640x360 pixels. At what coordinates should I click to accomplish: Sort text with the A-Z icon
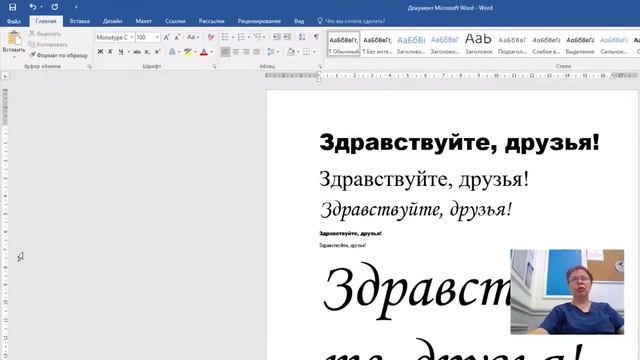302,38
